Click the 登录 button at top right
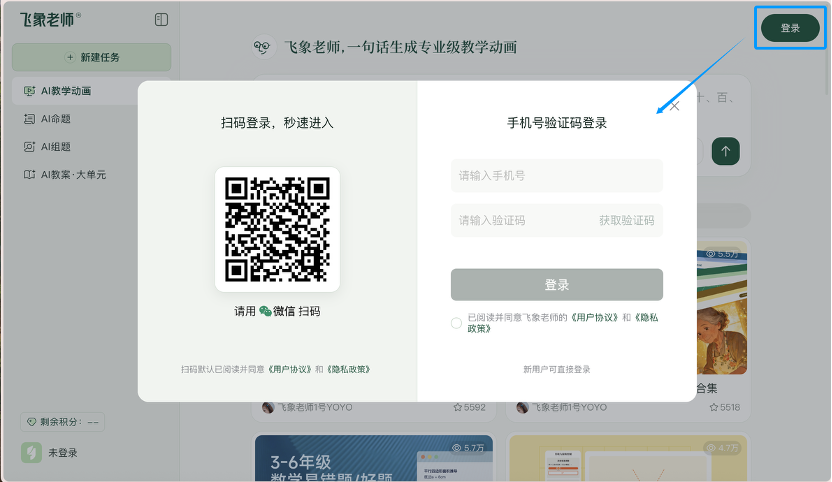This screenshot has height=482, width=832. (790, 28)
